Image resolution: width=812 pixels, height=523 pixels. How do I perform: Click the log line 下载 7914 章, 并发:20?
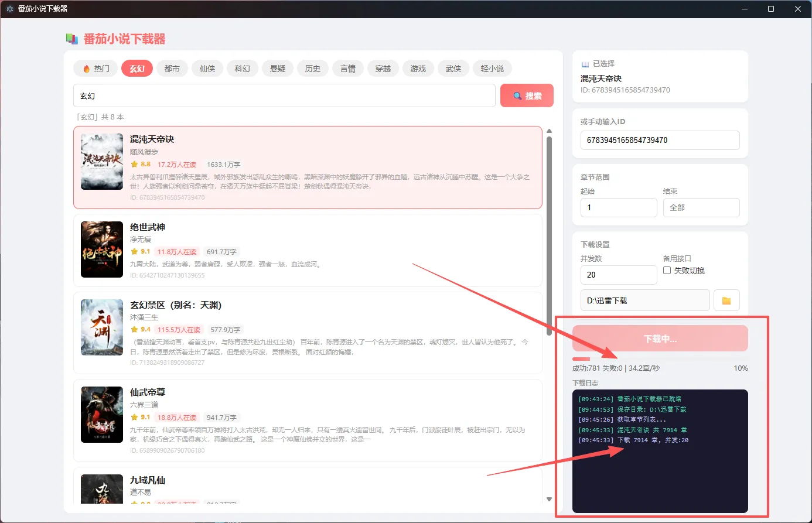click(x=633, y=440)
